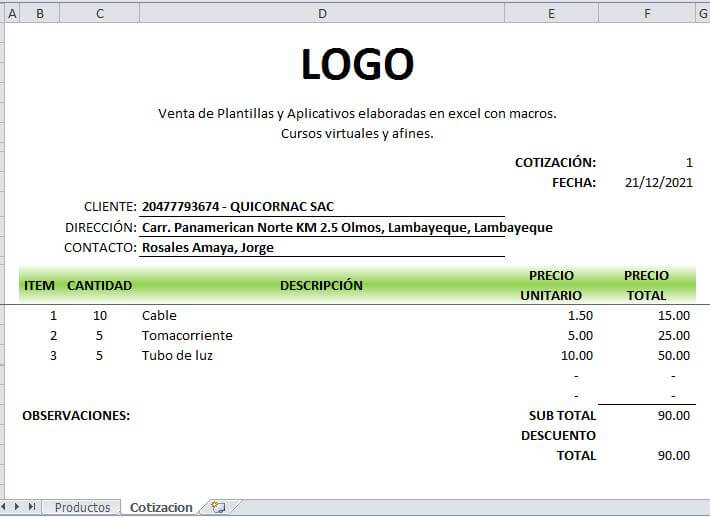710x517 pixels.
Task: Select the Tomacorriente description cell
Action: pyautogui.click(x=187, y=335)
